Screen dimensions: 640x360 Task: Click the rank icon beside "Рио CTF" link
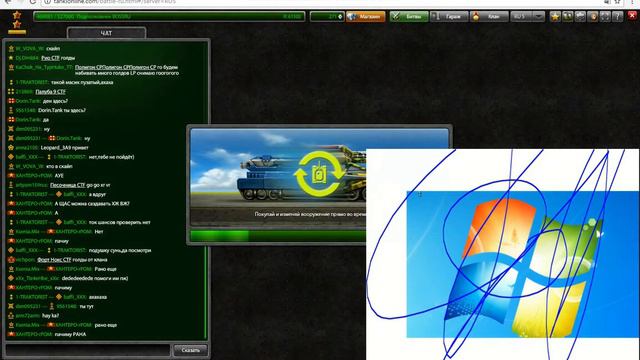[x=11, y=58]
